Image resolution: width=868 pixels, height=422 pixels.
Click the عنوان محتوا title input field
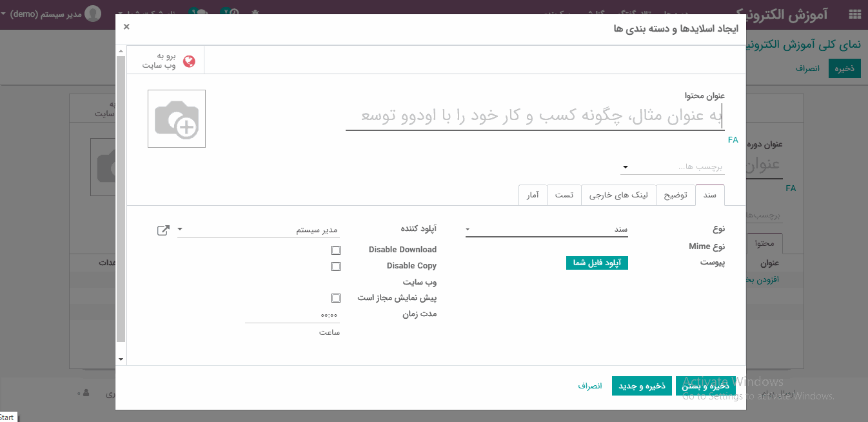[534, 117]
